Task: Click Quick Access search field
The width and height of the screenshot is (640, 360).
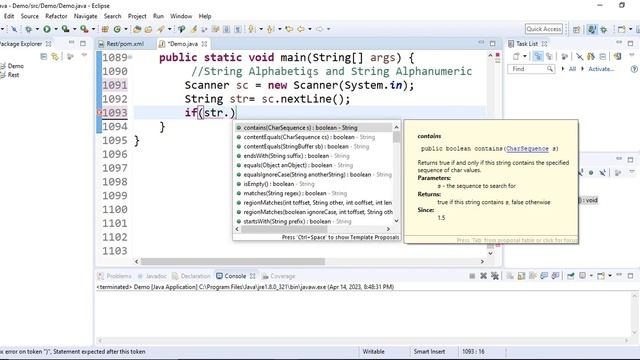Action: [x=544, y=29]
